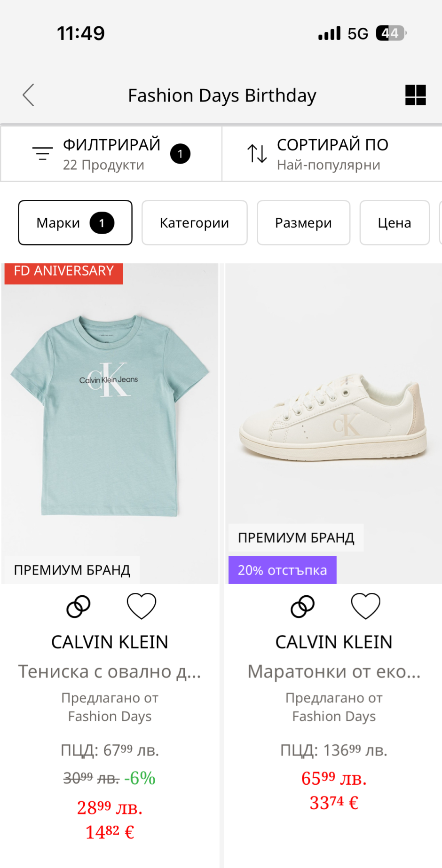
Task: Open similar items for the teal t-shirt
Action: pyautogui.click(x=79, y=607)
